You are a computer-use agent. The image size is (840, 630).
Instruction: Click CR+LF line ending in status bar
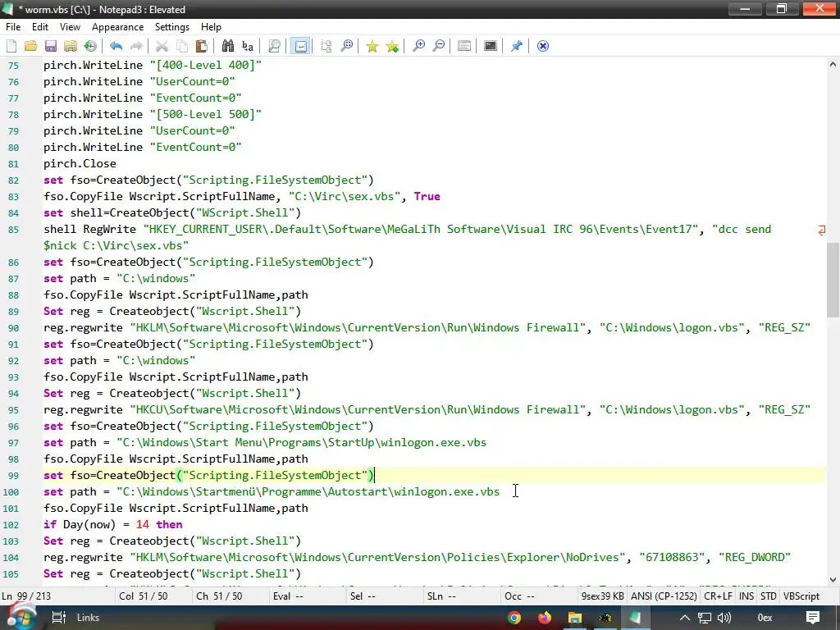coord(719,596)
